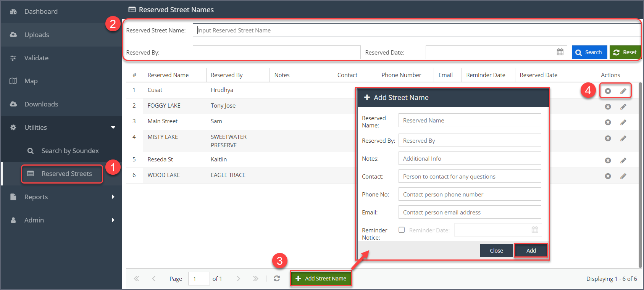Click the Utilities gear icon
The height and width of the screenshot is (290, 644).
pyautogui.click(x=13, y=127)
